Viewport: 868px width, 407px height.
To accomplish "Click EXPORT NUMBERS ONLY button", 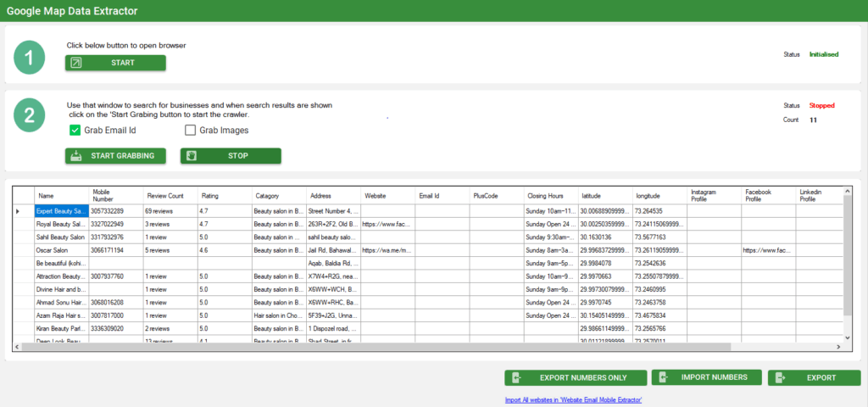I will pos(576,377).
